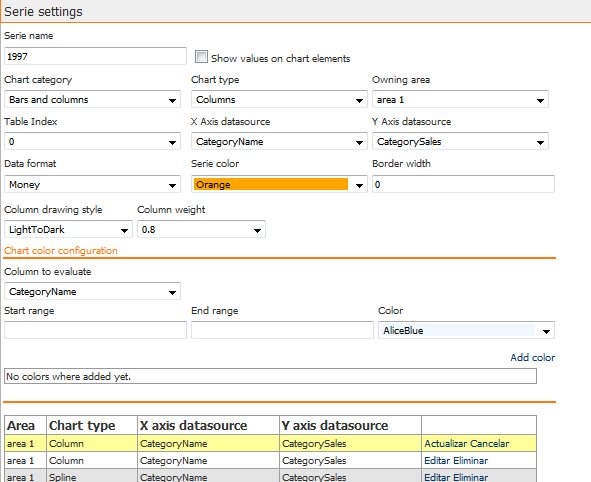The image size is (591, 482).
Task: Click the Add color link
Action: pyautogui.click(x=533, y=358)
